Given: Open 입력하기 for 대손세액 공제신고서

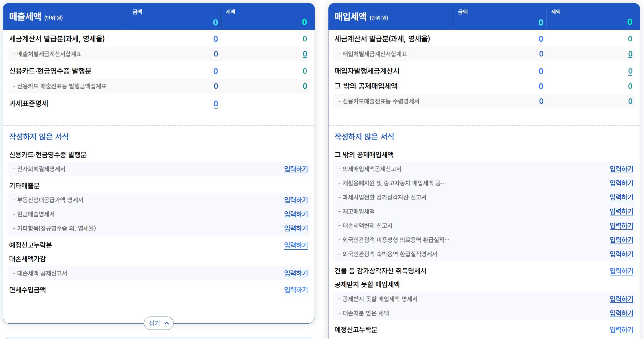Looking at the screenshot, I should point(296,273).
